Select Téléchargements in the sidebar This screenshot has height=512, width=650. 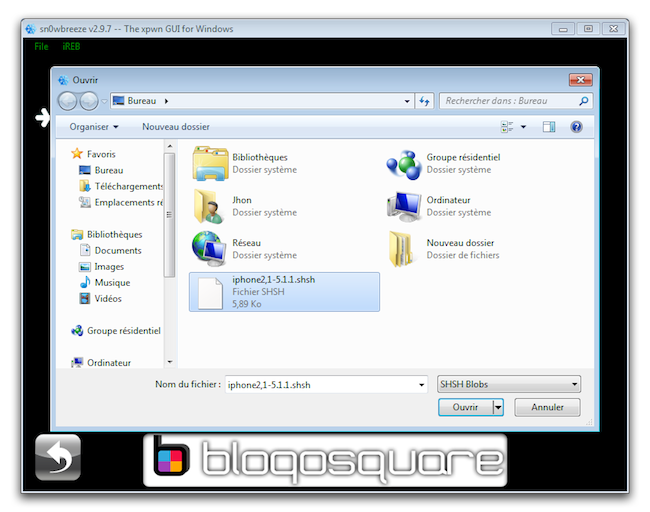point(129,186)
